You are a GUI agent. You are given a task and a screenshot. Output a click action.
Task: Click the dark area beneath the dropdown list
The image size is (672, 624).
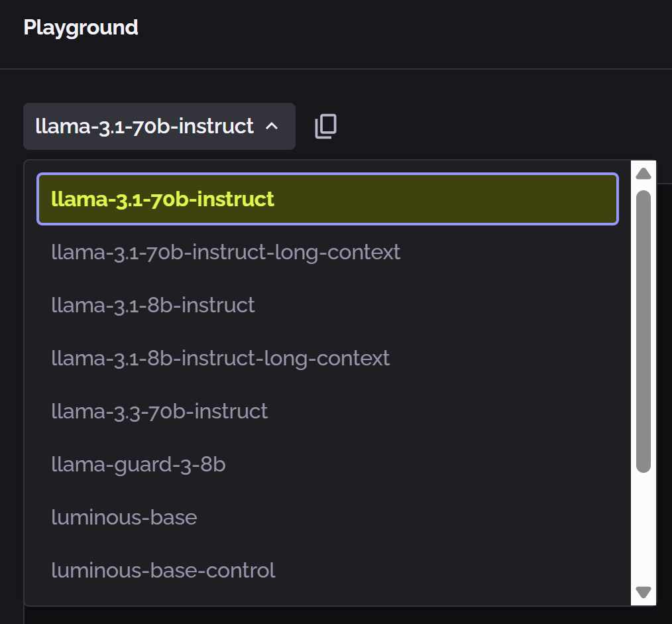tap(331, 615)
